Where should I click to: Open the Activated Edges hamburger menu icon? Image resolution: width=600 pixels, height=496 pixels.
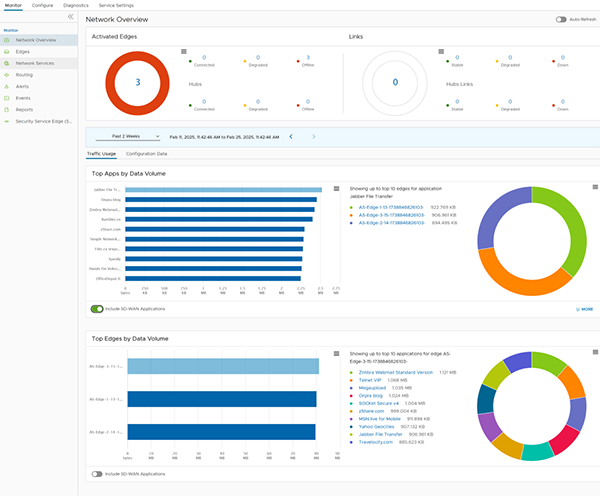click(x=183, y=51)
